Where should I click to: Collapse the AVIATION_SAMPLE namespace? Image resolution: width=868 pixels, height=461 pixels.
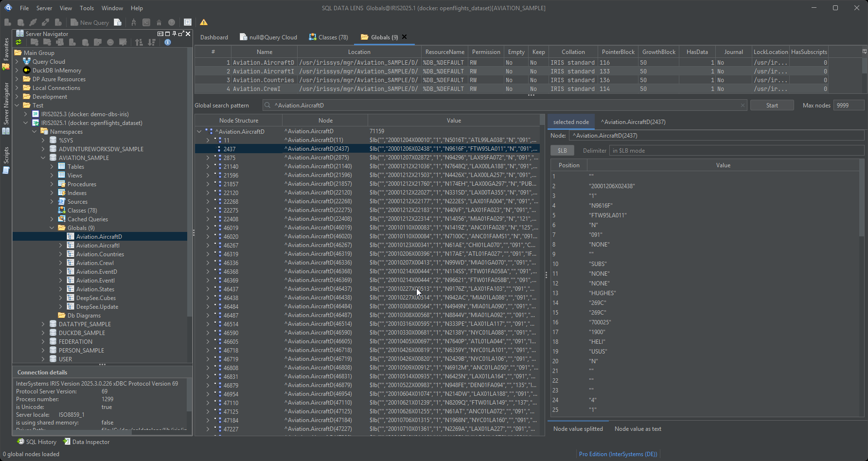point(43,158)
